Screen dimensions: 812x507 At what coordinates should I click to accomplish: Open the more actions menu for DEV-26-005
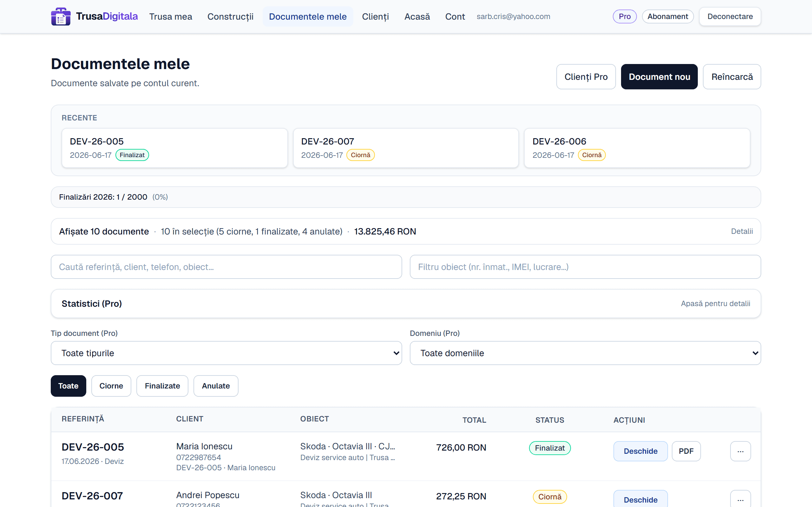pos(740,451)
